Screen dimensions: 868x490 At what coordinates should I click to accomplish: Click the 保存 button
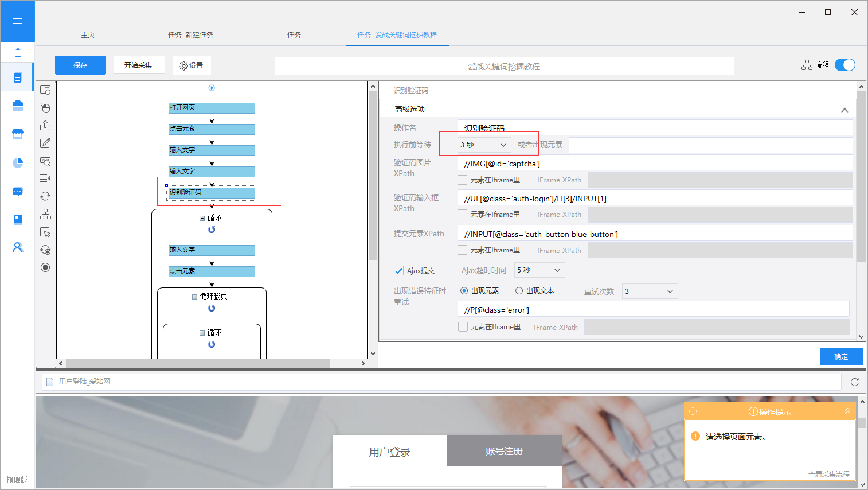pyautogui.click(x=80, y=65)
